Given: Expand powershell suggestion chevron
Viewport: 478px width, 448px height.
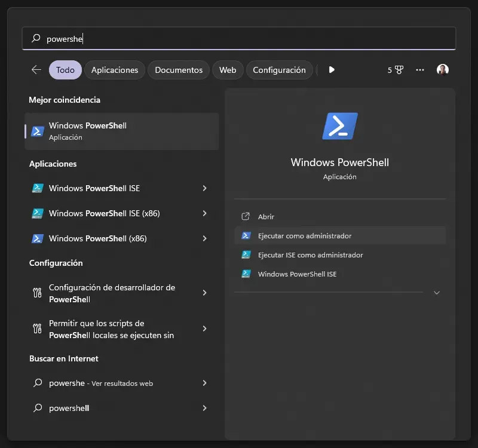Looking at the screenshot, I should coord(204,408).
